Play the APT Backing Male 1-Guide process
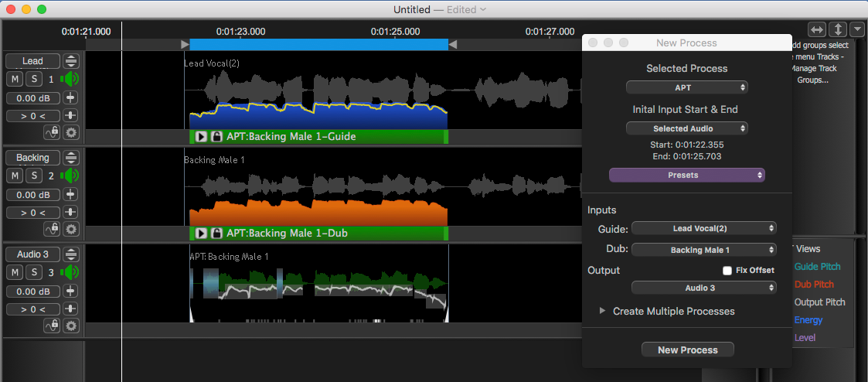 pyautogui.click(x=201, y=137)
